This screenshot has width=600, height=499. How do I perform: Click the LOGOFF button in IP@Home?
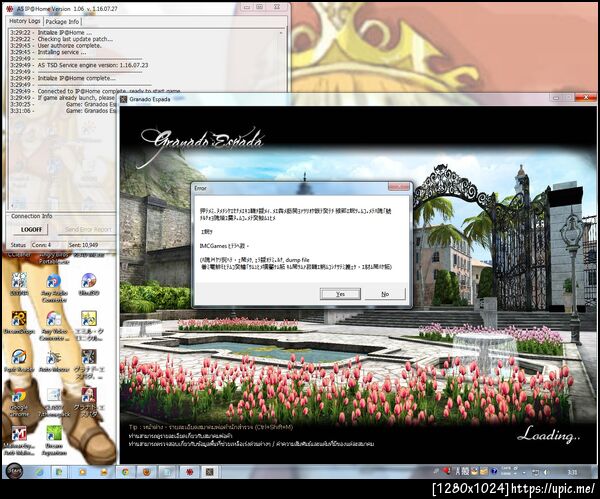coord(31,229)
